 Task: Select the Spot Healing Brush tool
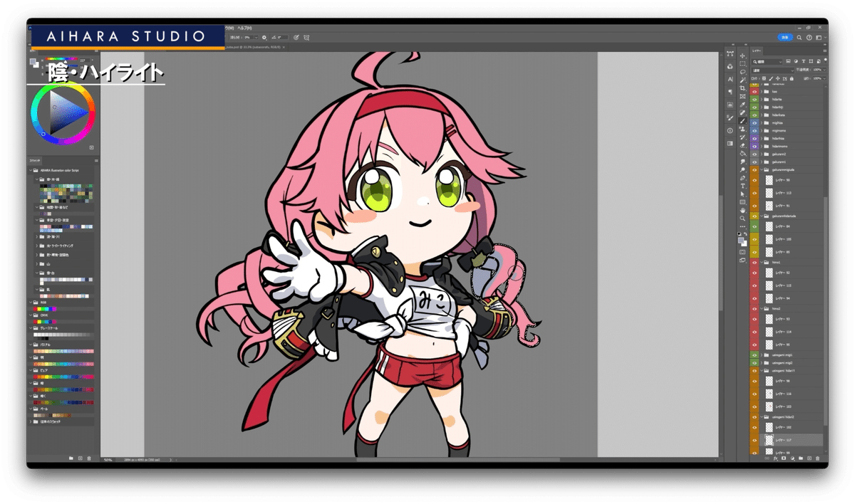742,112
